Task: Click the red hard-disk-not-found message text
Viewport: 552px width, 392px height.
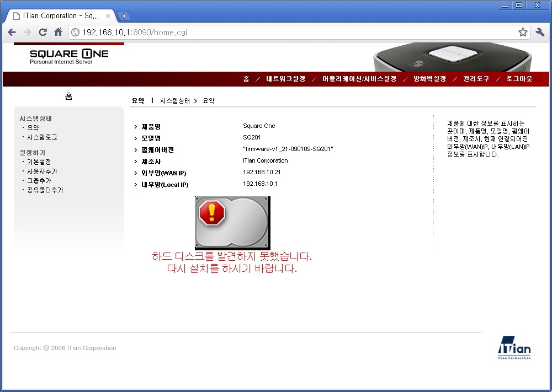Action: 232,262
